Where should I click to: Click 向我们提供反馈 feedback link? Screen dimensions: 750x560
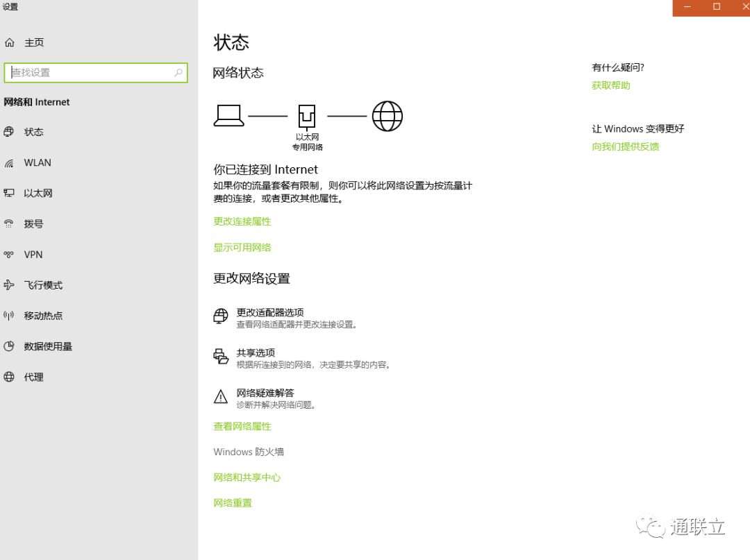[625, 146]
